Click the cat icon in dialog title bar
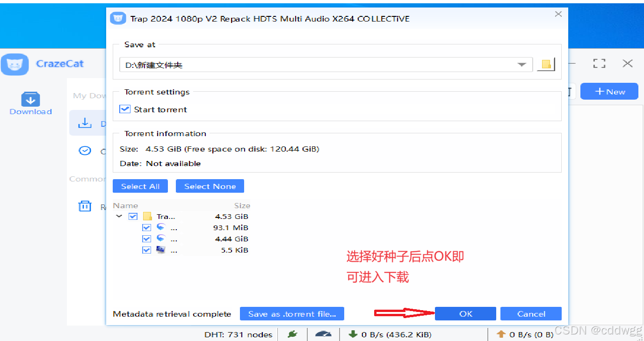This screenshot has height=341, width=644. [x=118, y=19]
